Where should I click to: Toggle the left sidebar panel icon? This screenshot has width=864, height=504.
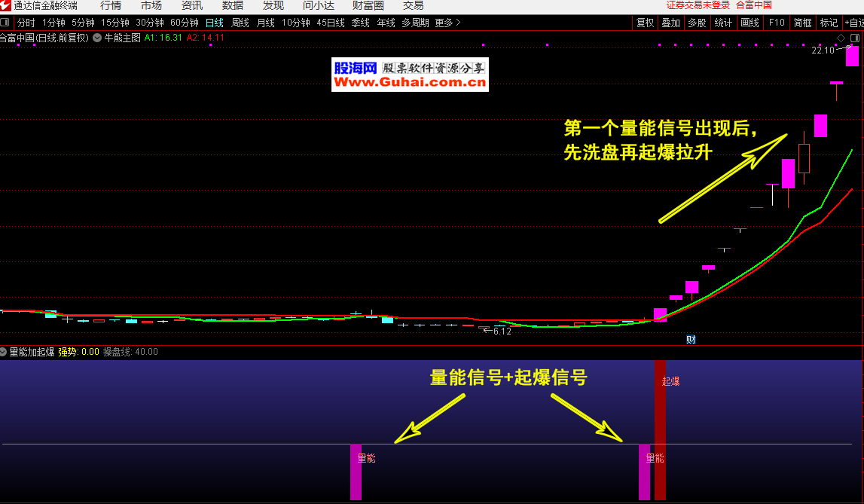pos(7,23)
